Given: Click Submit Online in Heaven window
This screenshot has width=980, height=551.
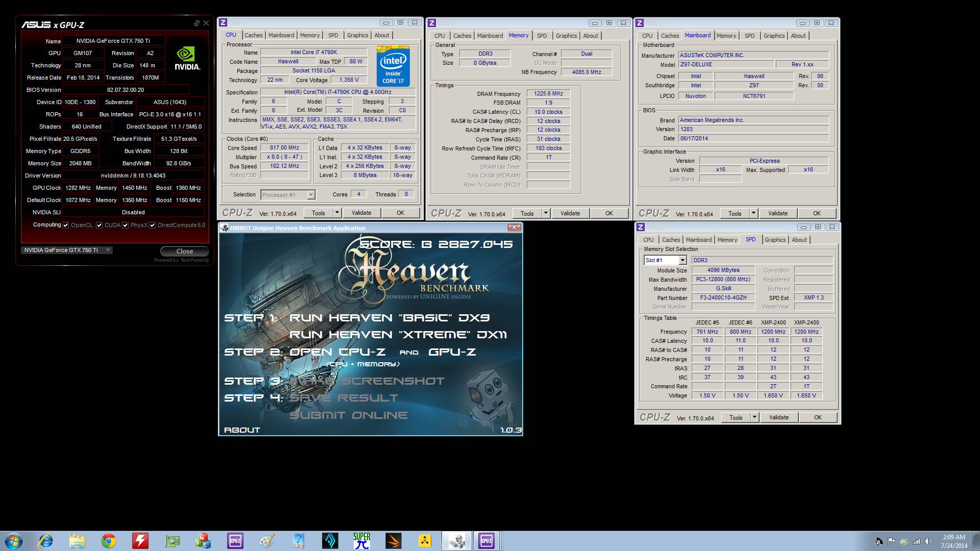Looking at the screenshot, I should tap(349, 415).
